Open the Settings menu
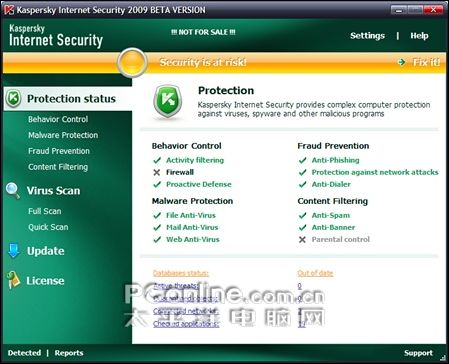 click(x=367, y=36)
